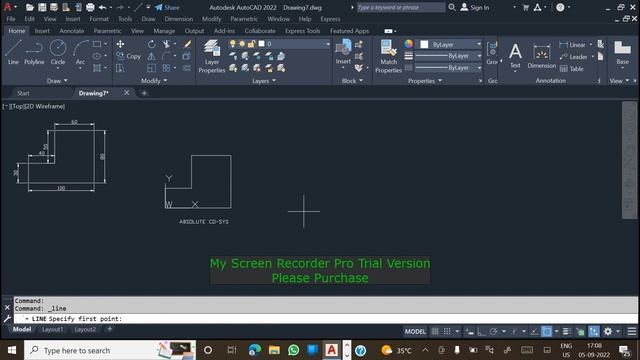Open the Linear dimension dropdown arrow

[x=591, y=44]
